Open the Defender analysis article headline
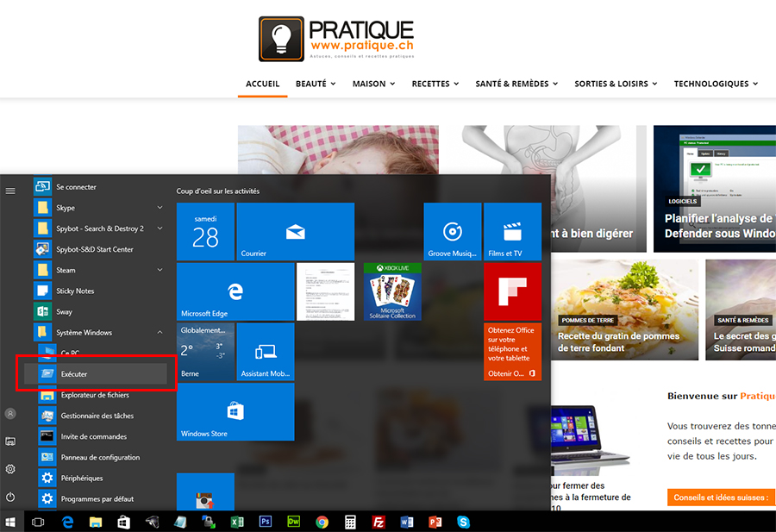Viewport: 776px width, 532px height. tap(720, 226)
